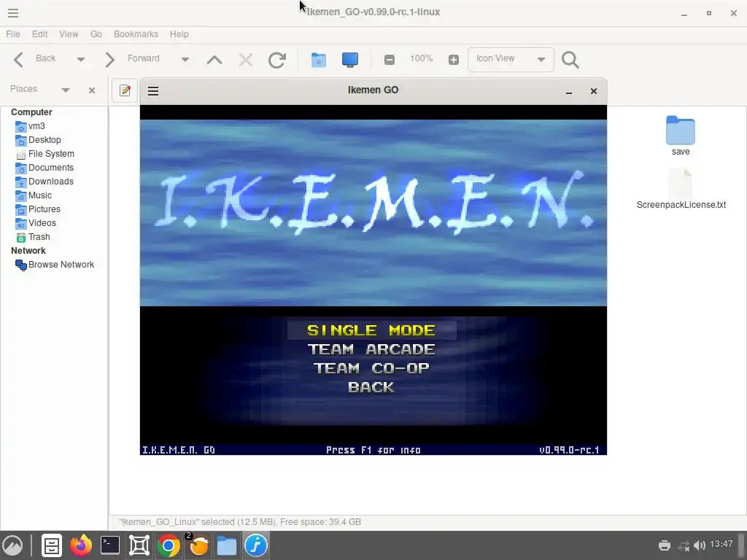Image resolution: width=747 pixels, height=560 pixels.
Task: Open the taskbar start menu logo
Action: tap(13, 545)
